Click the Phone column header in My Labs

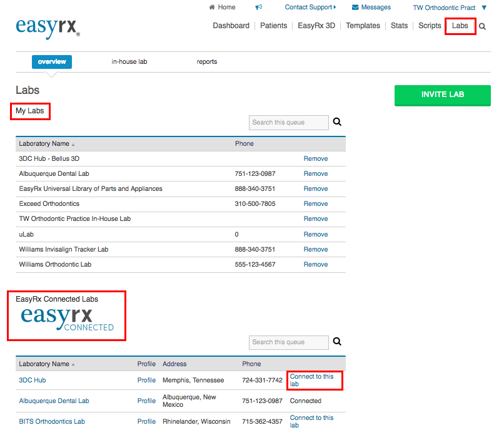point(244,143)
